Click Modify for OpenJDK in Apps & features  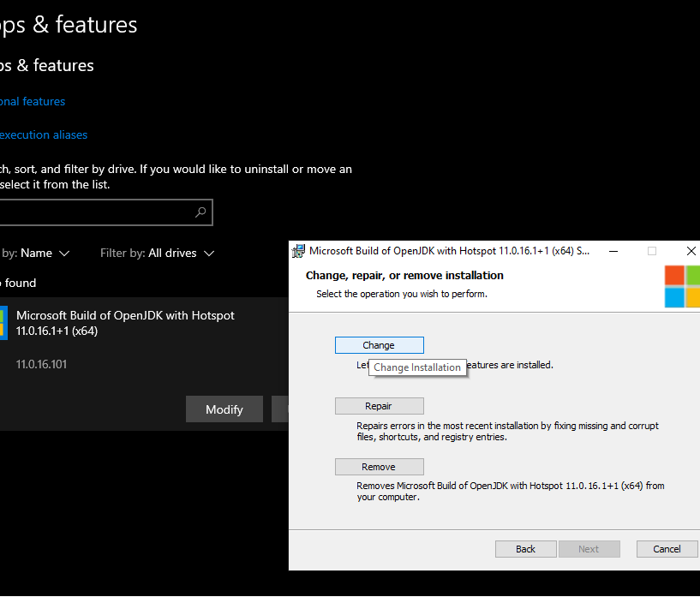(x=224, y=409)
